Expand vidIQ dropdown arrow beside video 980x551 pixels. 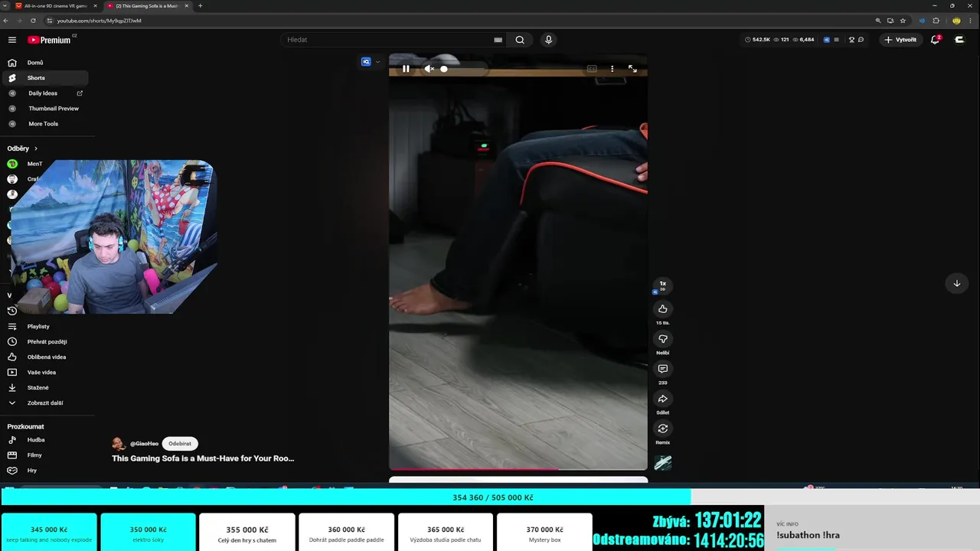pyautogui.click(x=377, y=62)
